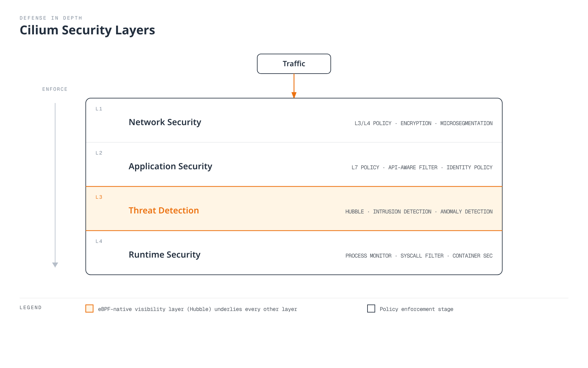Click the L7 POLICY tag

coord(365,167)
